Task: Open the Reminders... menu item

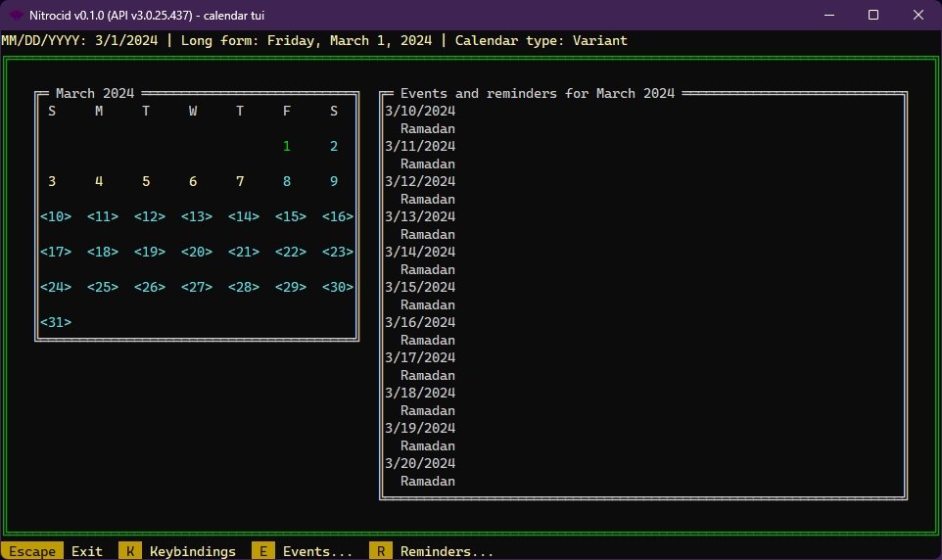Action: click(447, 551)
